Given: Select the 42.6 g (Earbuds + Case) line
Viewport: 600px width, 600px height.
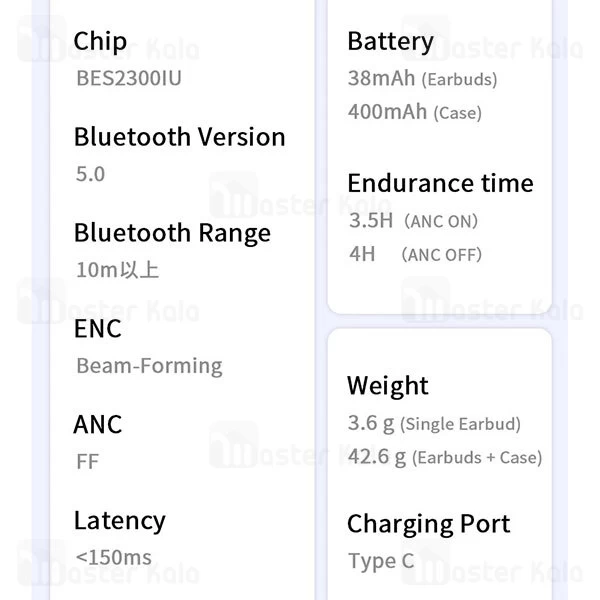Looking at the screenshot, I should [444, 457].
